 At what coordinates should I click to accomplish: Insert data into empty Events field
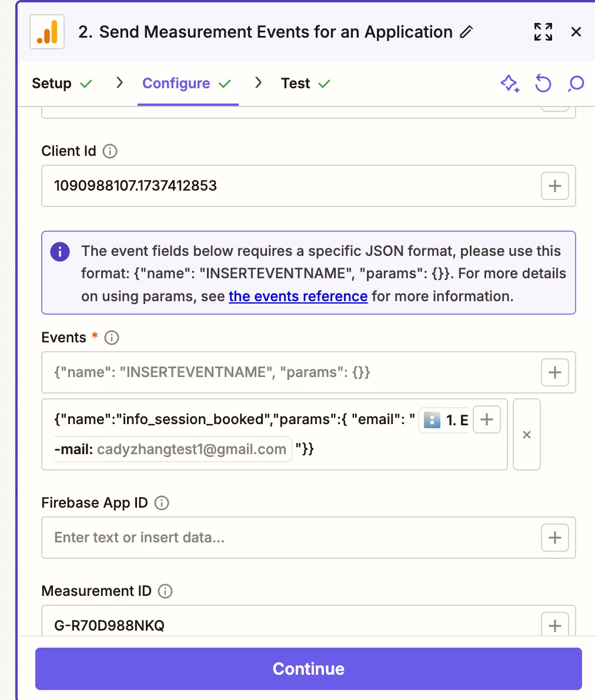pos(555,372)
